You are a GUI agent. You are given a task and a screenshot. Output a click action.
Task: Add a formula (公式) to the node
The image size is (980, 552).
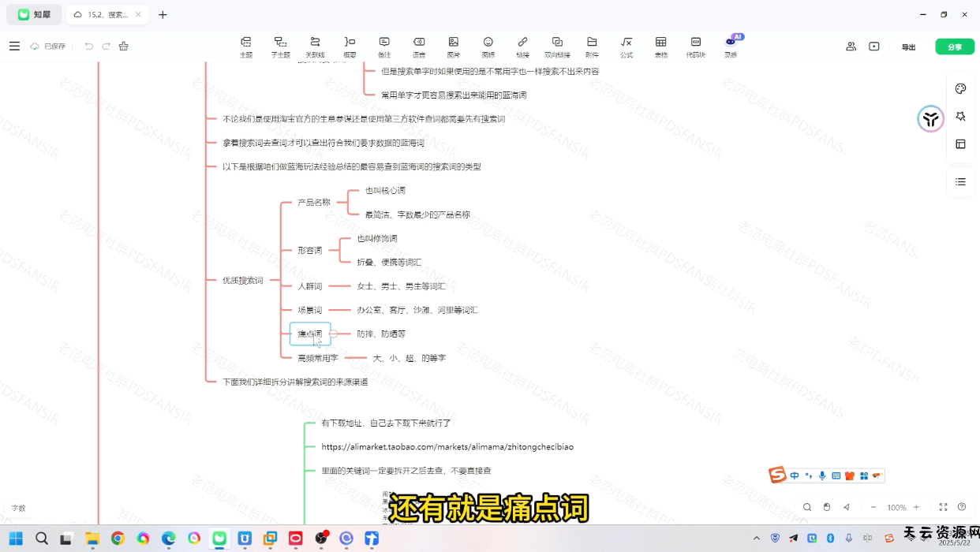(x=626, y=47)
